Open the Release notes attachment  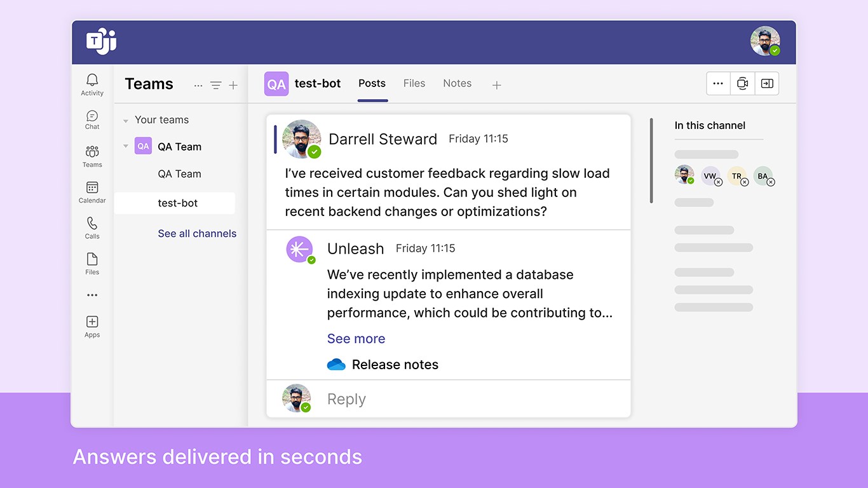395,365
